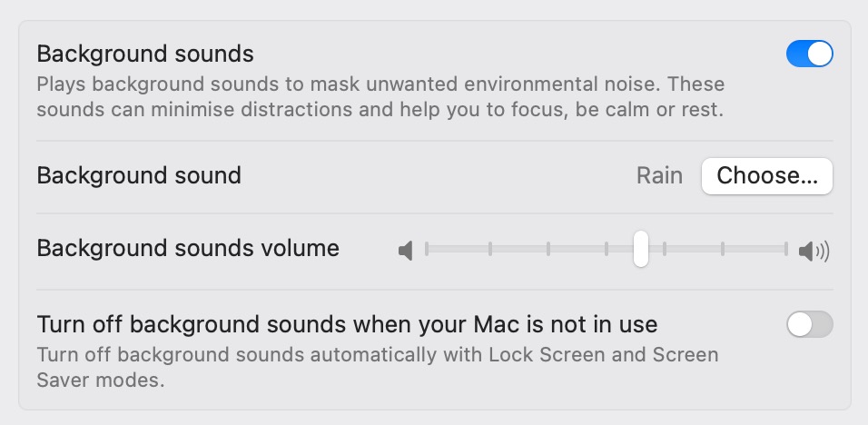Click the Background sound row label

139,175
